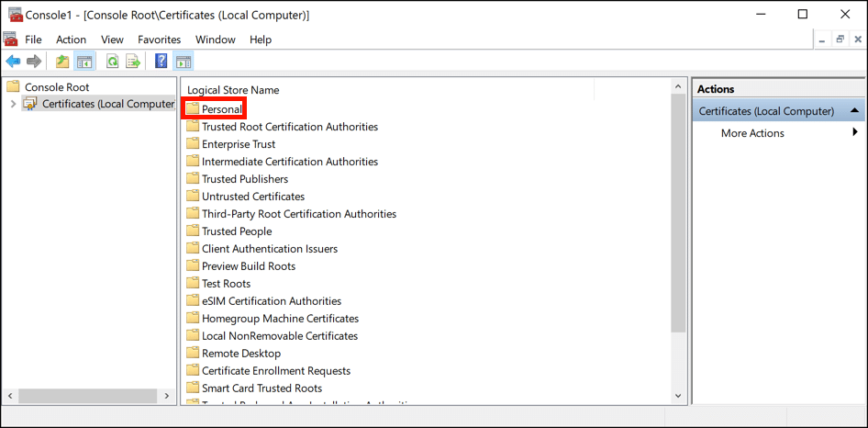The image size is (868, 428).
Task: Click the Trusted Publishers folder icon
Action: [x=193, y=179]
